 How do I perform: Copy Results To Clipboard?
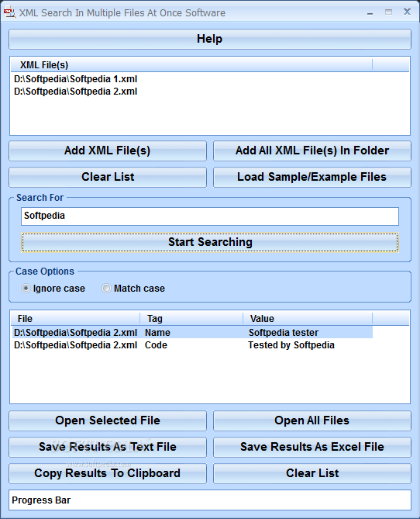tap(108, 473)
